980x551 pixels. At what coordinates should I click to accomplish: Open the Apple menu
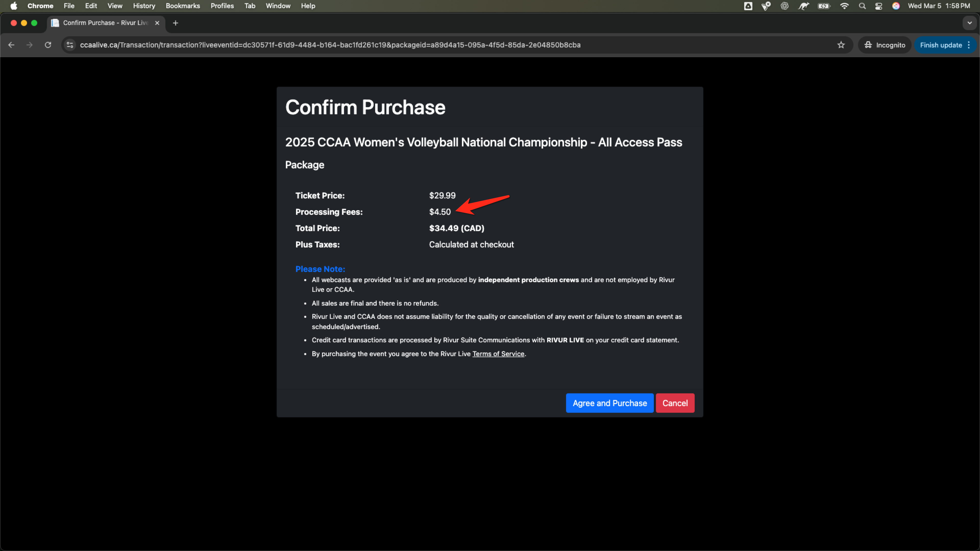click(14, 6)
